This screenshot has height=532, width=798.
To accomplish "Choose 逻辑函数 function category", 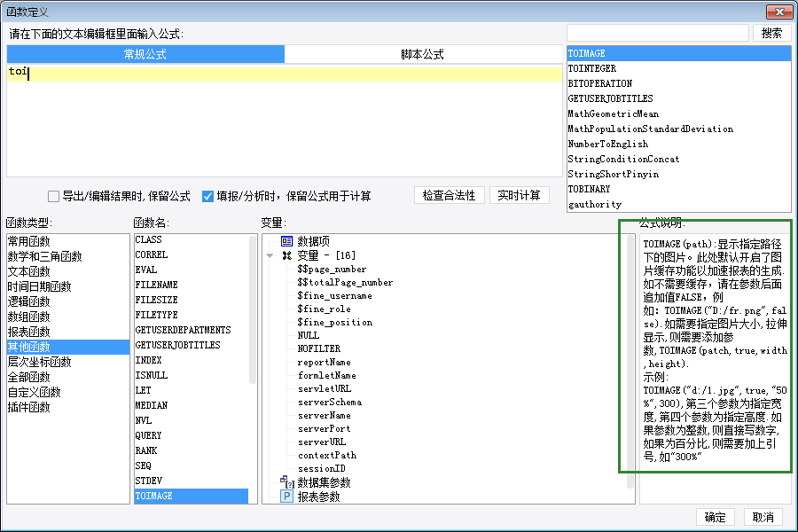I will click(x=68, y=301).
